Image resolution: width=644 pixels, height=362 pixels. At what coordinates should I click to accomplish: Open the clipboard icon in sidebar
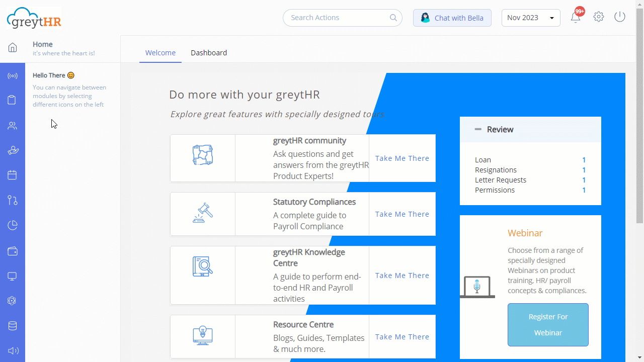(13, 100)
